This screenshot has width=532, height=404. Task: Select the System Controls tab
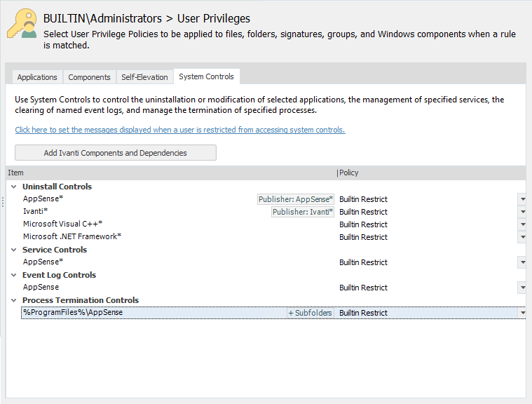[206, 76]
